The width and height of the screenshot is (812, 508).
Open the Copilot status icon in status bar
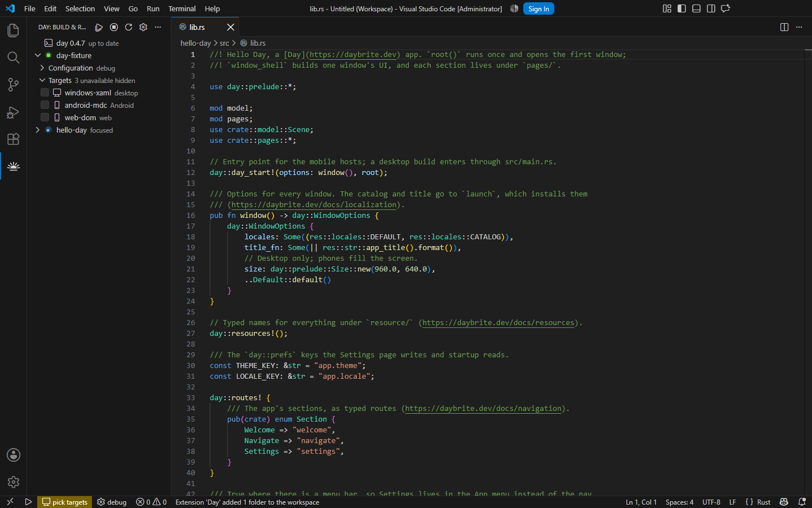pos(784,502)
